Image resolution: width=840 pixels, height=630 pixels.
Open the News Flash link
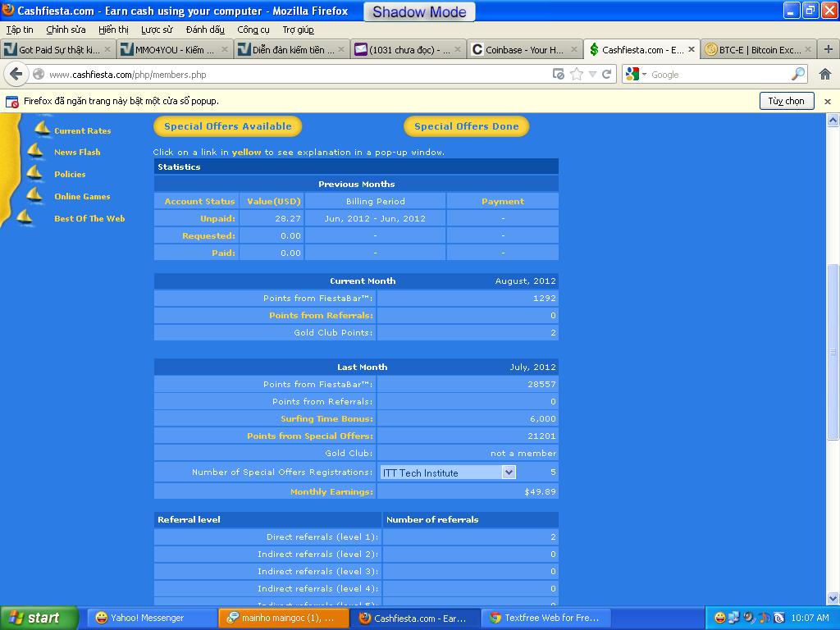point(77,152)
